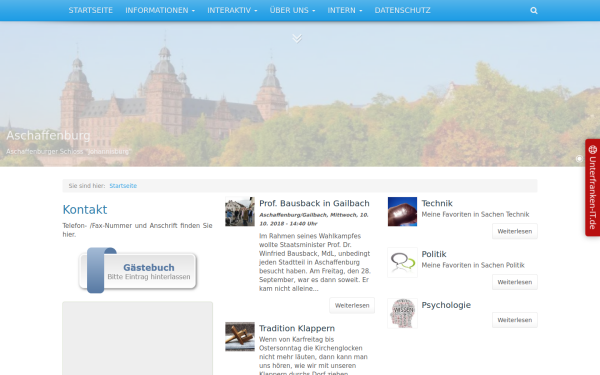Expand the Informationen dropdown menu
The height and width of the screenshot is (375, 600).
click(160, 10)
